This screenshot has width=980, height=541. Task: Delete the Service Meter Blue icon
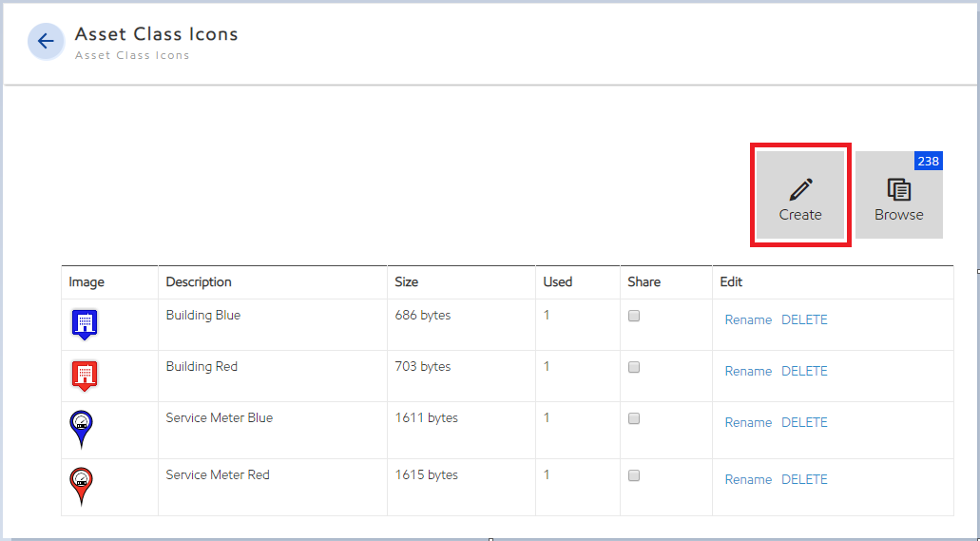(804, 422)
